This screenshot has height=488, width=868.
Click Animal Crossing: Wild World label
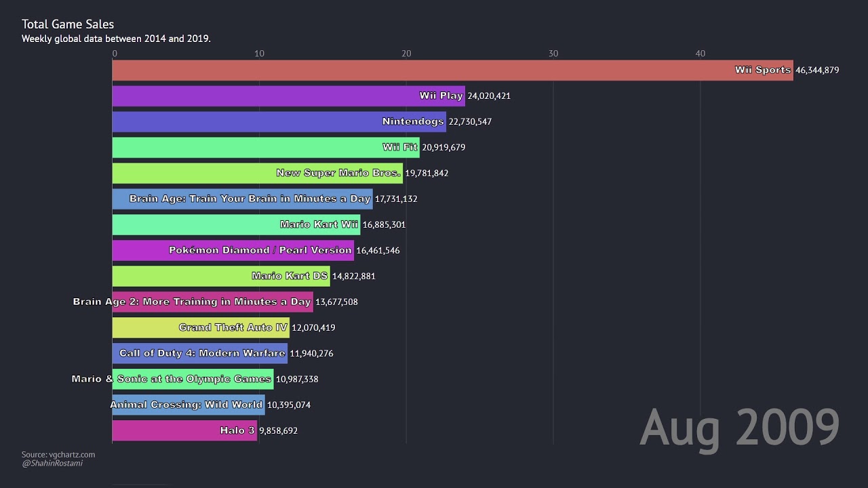[187, 405]
